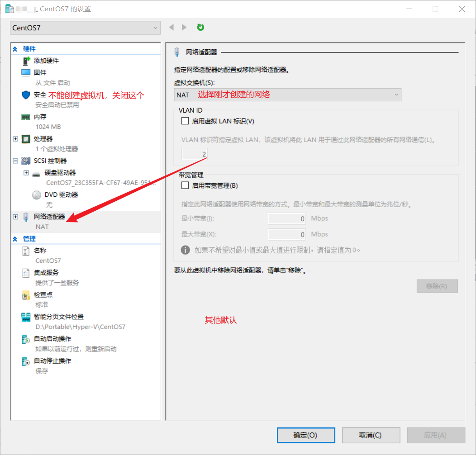Expand the 网络适配器 tree node
This screenshot has height=455, width=476.
coord(15,217)
